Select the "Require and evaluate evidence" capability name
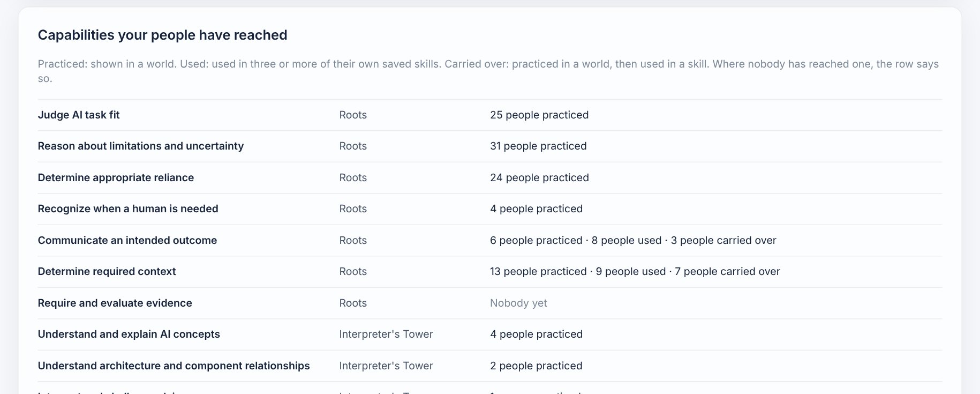This screenshot has width=980, height=394. [115, 303]
